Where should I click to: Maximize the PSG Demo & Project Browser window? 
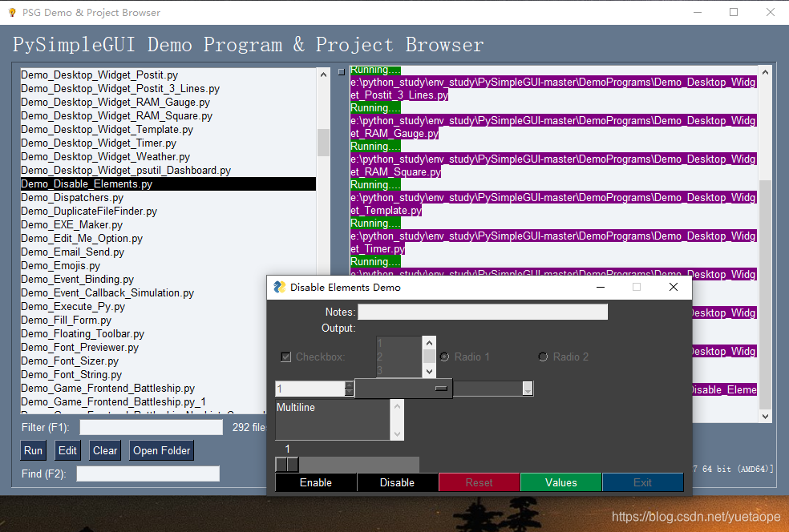point(734,12)
